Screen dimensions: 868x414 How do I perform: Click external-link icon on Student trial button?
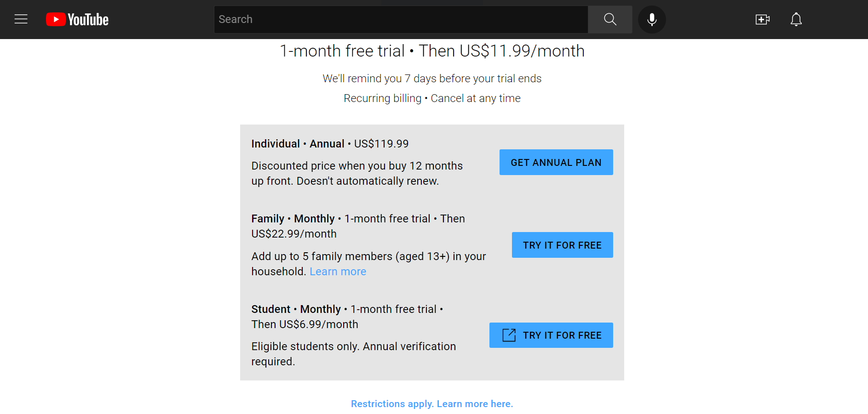point(509,335)
